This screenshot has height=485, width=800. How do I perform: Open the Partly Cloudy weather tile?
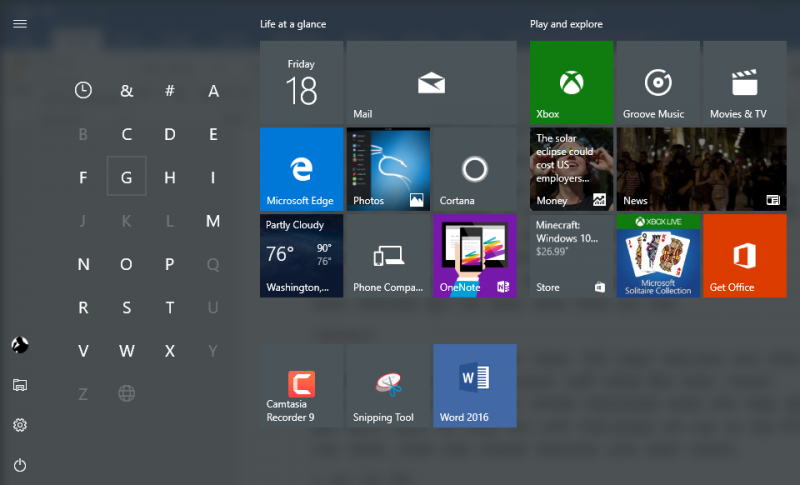click(301, 255)
